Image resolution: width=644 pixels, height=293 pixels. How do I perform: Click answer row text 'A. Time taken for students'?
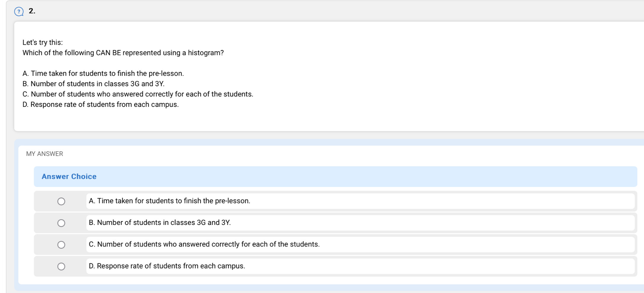169,201
